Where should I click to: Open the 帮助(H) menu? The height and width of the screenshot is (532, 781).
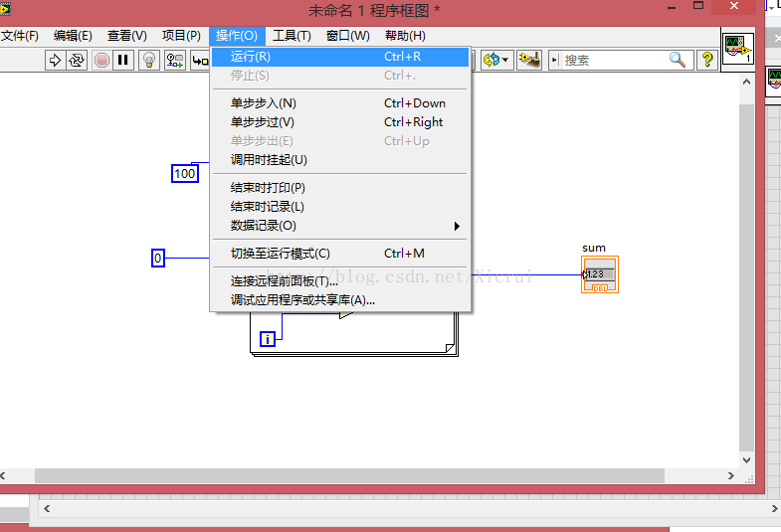coord(405,36)
